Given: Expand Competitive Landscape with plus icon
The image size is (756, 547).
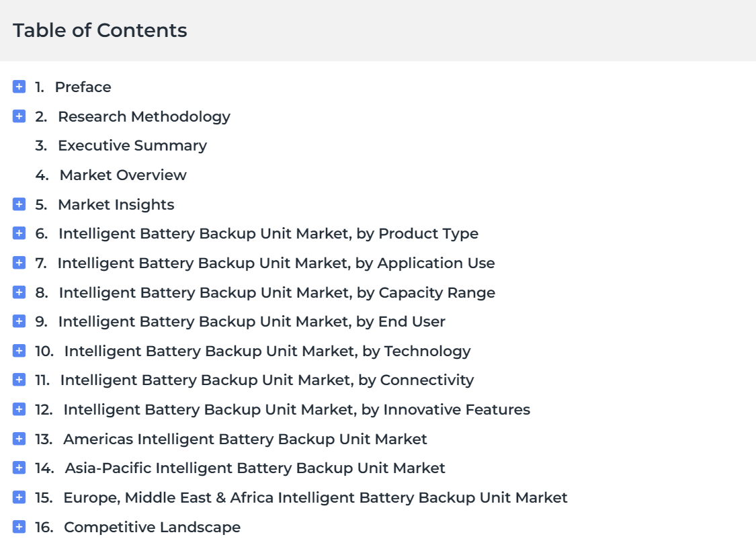Looking at the screenshot, I should click(x=19, y=527).
